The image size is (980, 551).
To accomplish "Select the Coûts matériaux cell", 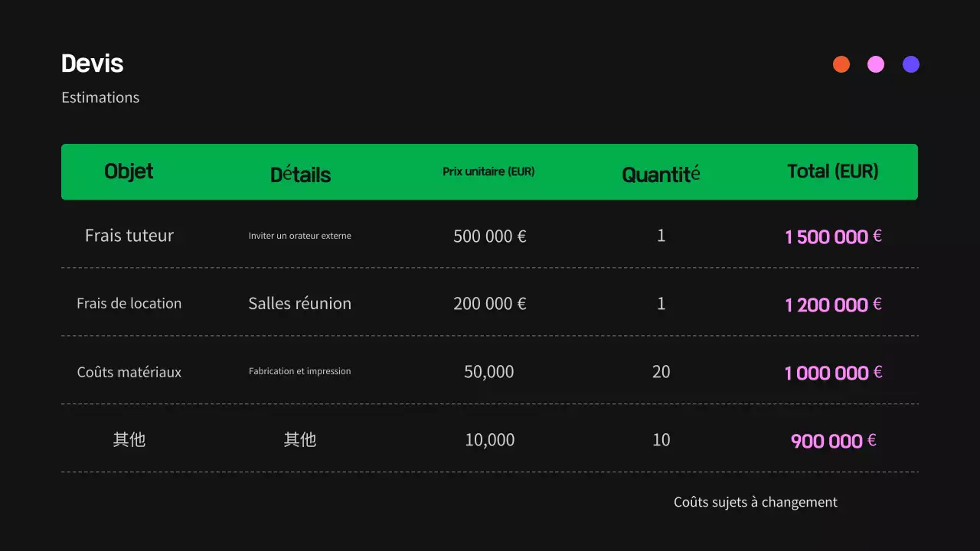I will click(129, 372).
